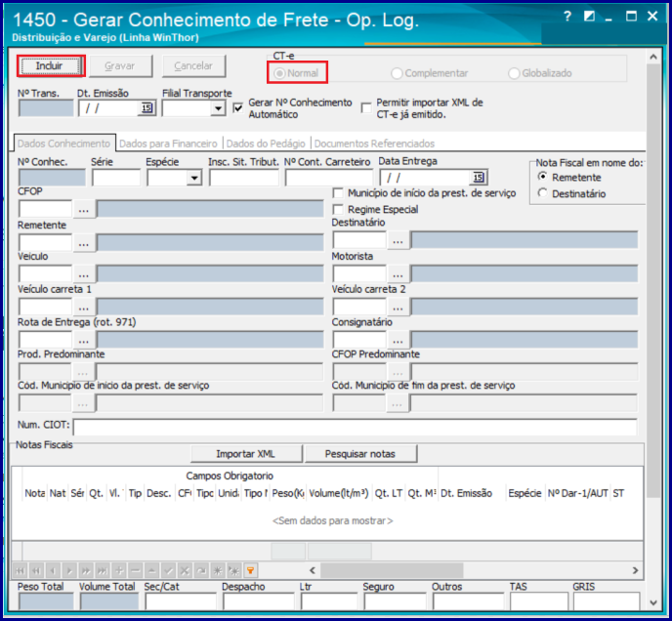Cancel edit with X navigator icon
This screenshot has width=672, height=621.
185,571
